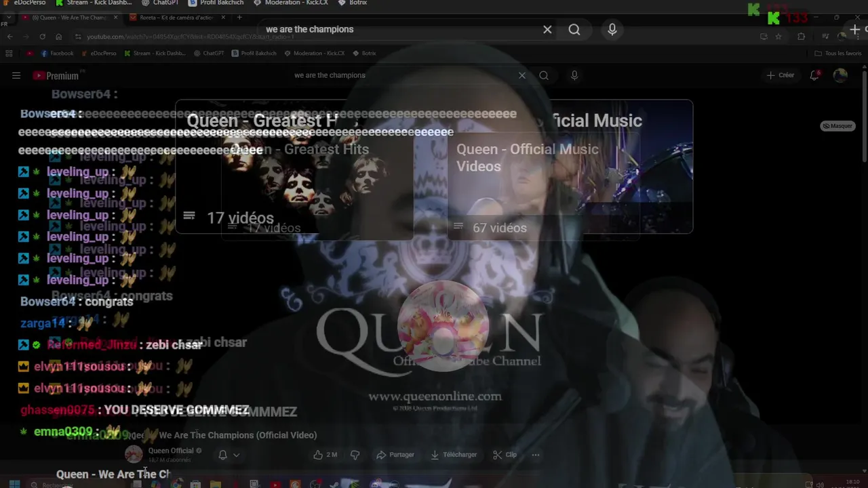The height and width of the screenshot is (488, 868).
Task: Bookmark this page with the star icon
Action: pyautogui.click(x=778, y=37)
